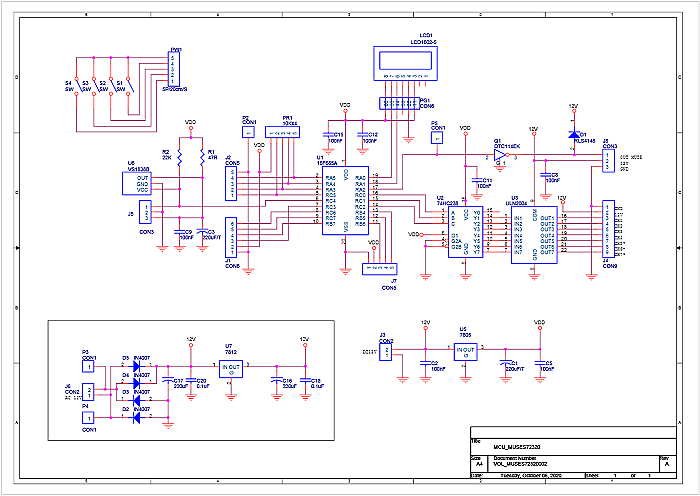Select the S4 switch symbol
This screenshot has width=700, height=496.
tap(76, 85)
